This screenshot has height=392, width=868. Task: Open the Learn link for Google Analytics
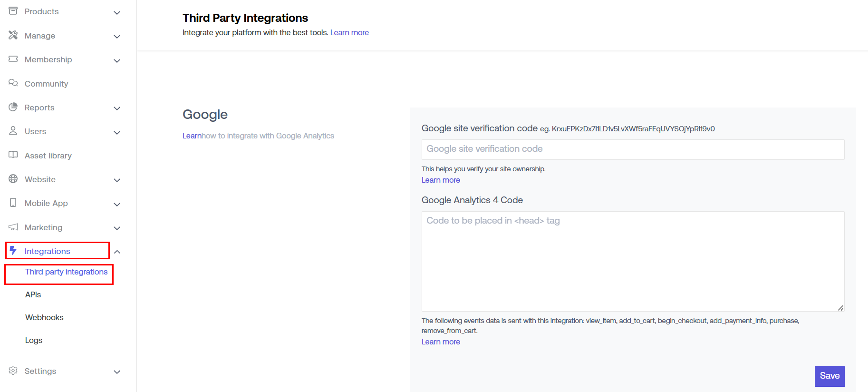(x=192, y=136)
